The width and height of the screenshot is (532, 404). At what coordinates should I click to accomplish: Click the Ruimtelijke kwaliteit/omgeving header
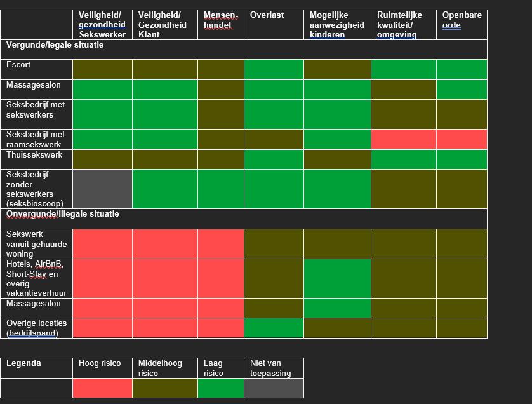tap(399, 25)
